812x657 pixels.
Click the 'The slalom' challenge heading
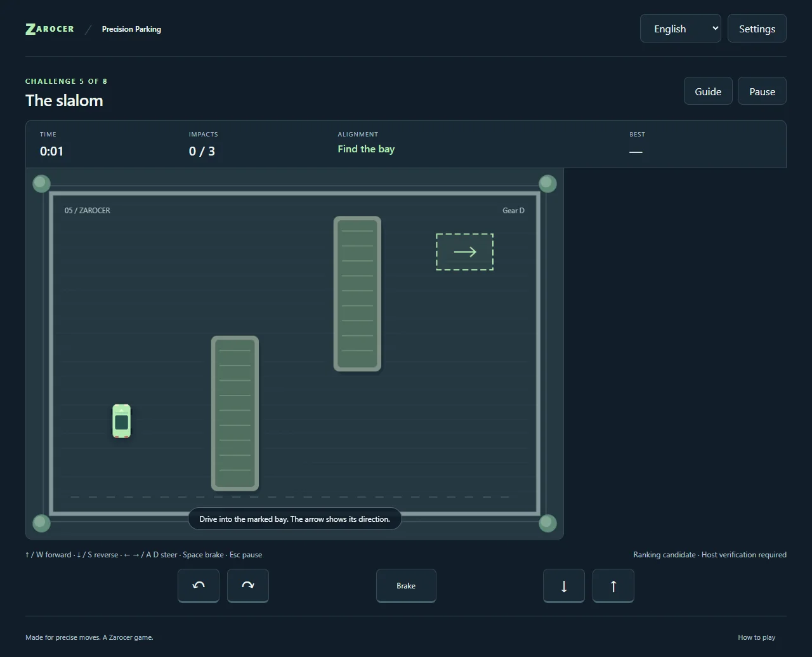point(64,100)
